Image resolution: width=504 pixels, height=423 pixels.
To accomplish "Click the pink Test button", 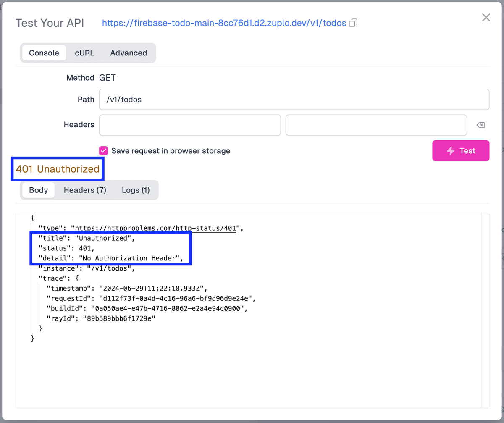I will [x=461, y=151].
